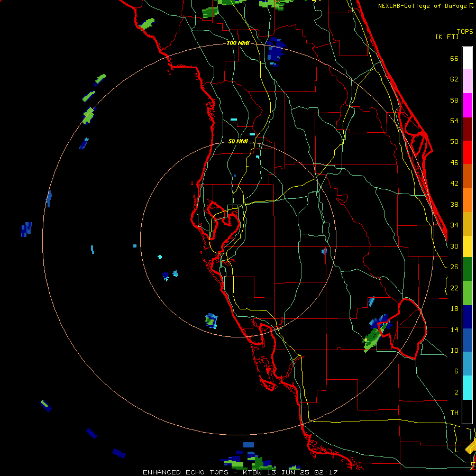476x476 pixels.
Task: Click the 2 legend value
Action: [456, 392]
